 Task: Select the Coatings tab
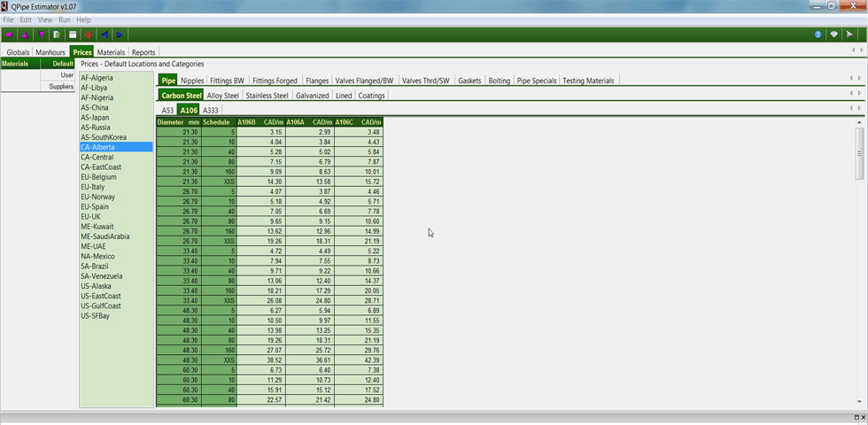click(371, 96)
